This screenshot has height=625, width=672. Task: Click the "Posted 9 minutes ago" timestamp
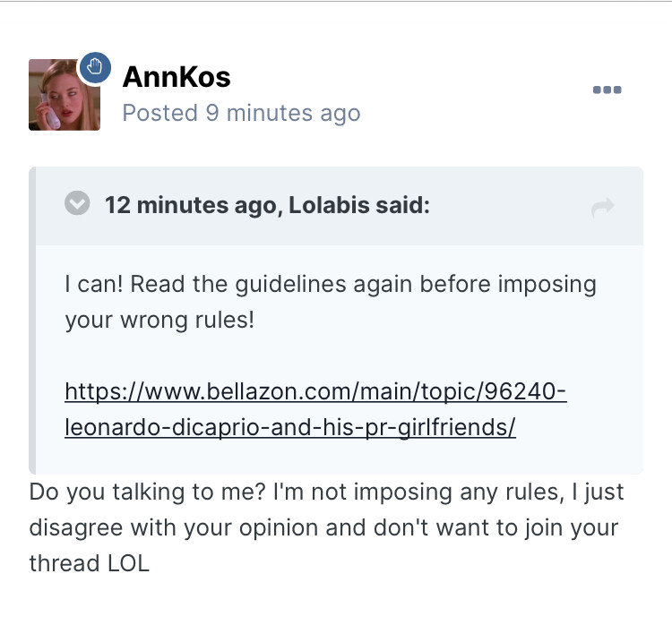241,114
